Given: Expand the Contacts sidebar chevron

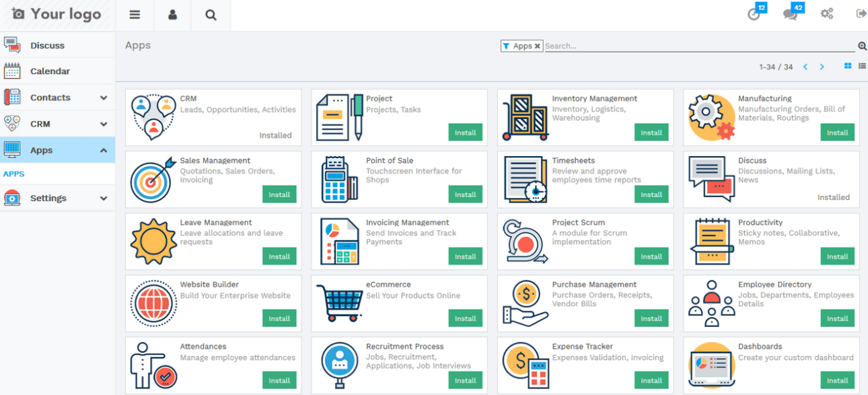Looking at the screenshot, I should click(104, 98).
